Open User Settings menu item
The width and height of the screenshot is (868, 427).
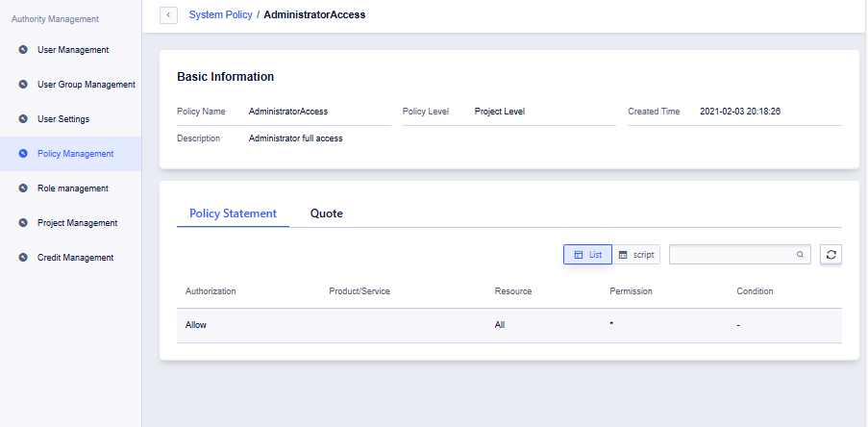[63, 119]
